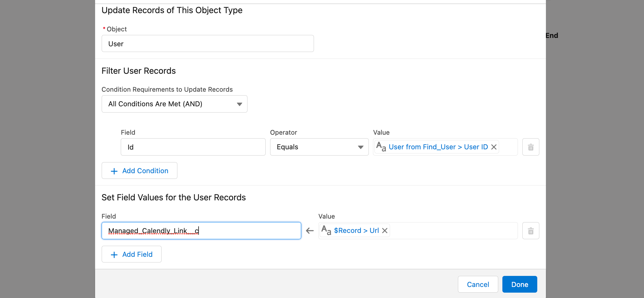Remove the User ID value pill
Viewport: 644px width, 298px height.
pyautogui.click(x=494, y=147)
